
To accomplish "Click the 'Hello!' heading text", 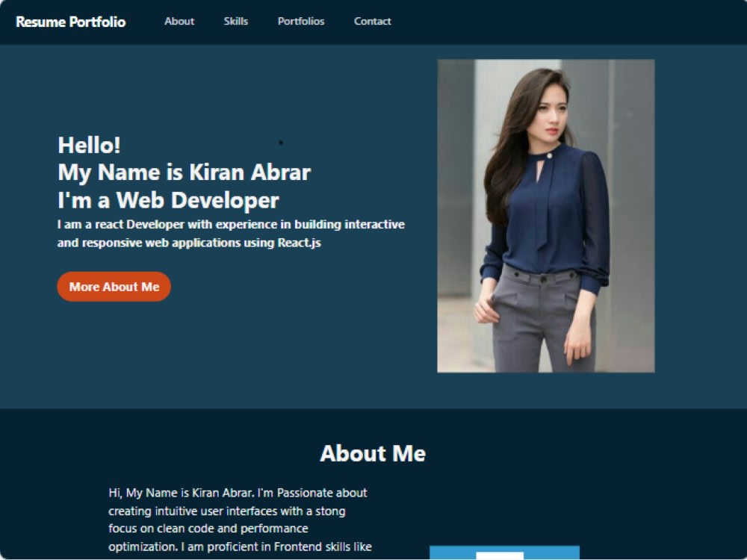I will 89,146.
